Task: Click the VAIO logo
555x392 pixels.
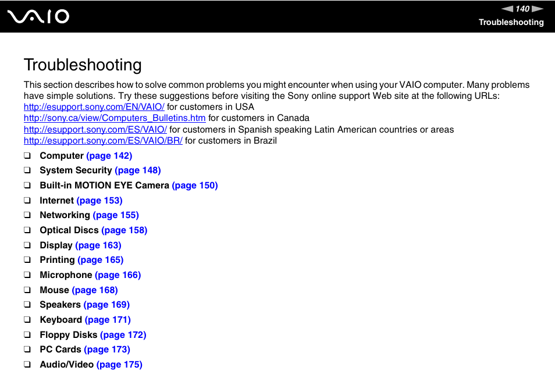Action: point(38,16)
